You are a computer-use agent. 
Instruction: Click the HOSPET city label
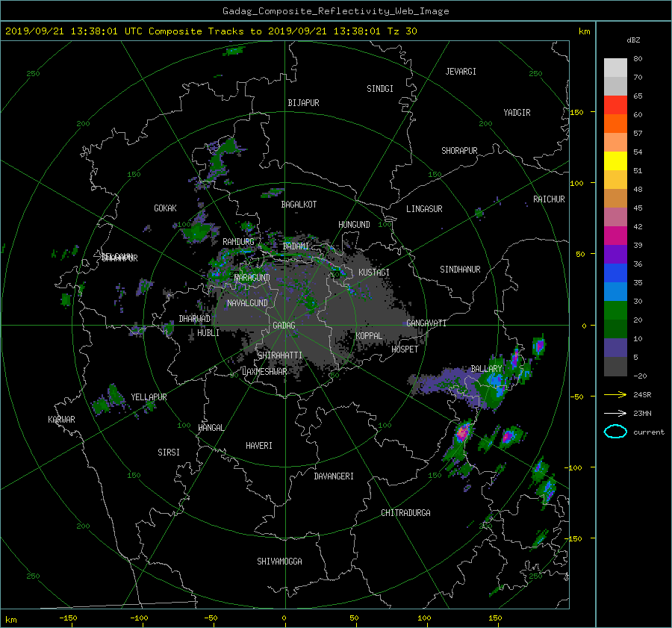(405, 349)
